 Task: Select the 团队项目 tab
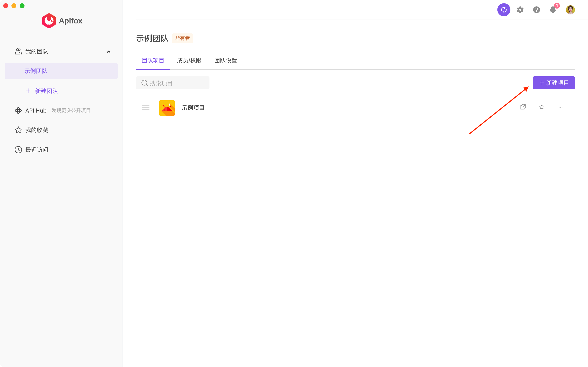click(x=153, y=60)
